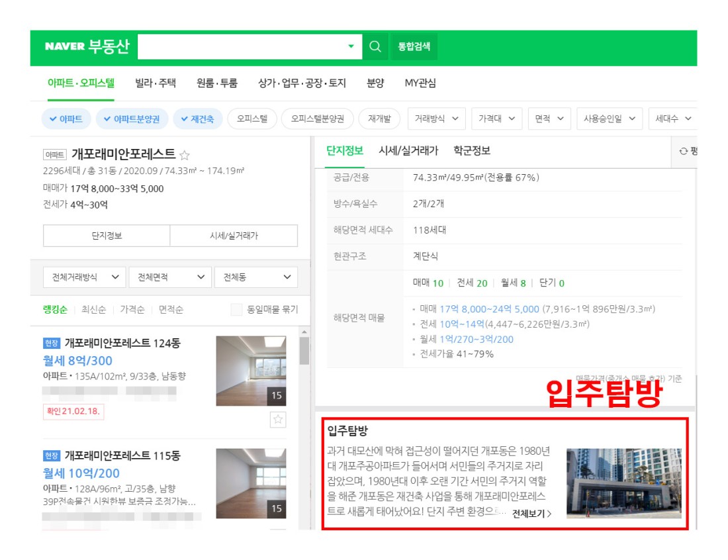Click the 월세 8억/300 price text
The height and width of the screenshot is (560, 728).
[x=77, y=361]
